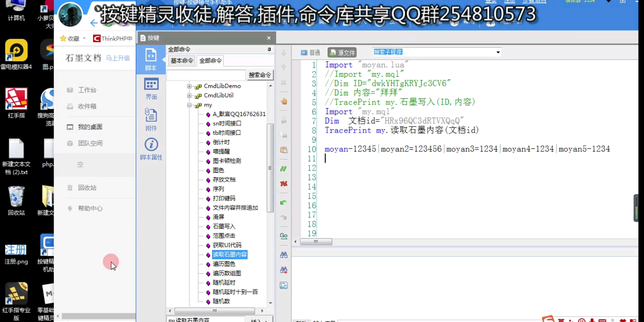Collapse the my library tree node
Screen dimensions: 644x322
pyautogui.click(x=189, y=105)
